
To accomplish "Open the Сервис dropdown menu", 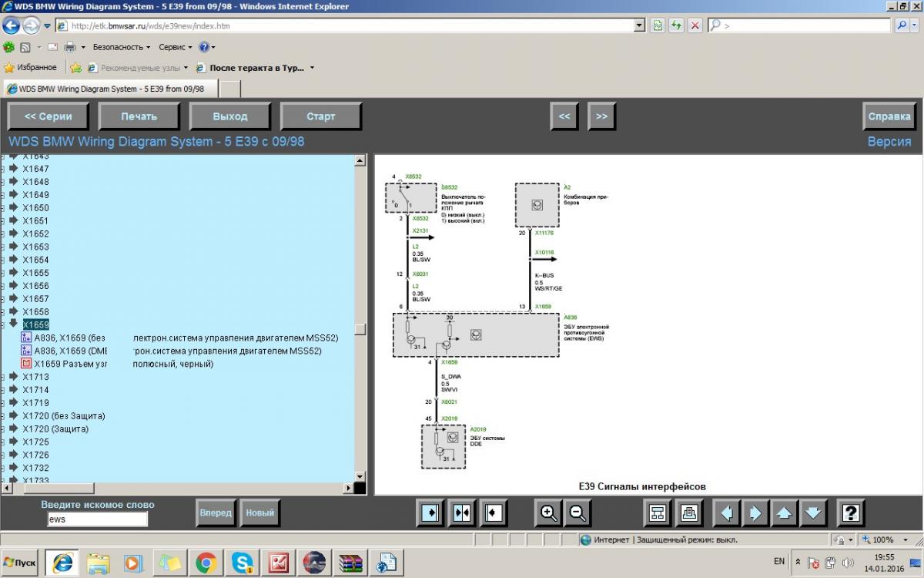I will coord(176,47).
